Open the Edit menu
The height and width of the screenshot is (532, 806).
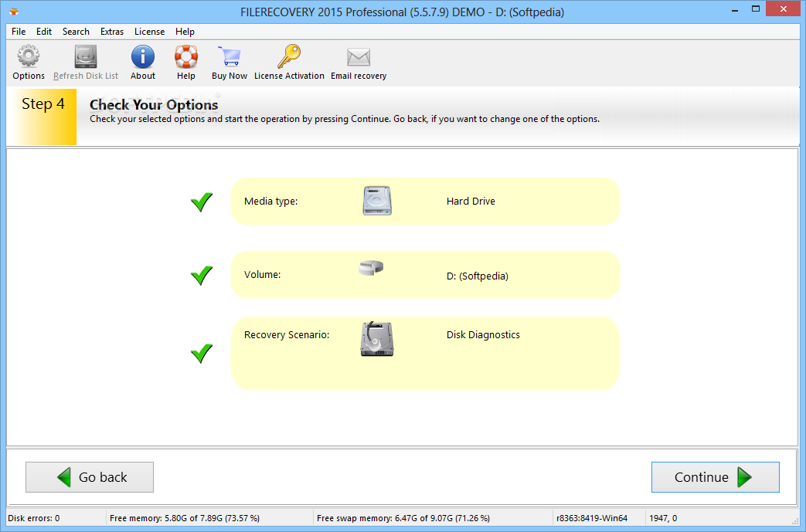(x=44, y=32)
